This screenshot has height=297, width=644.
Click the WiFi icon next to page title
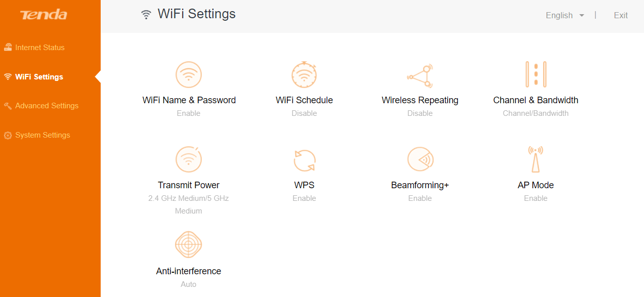pyautogui.click(x=146, y=14)
